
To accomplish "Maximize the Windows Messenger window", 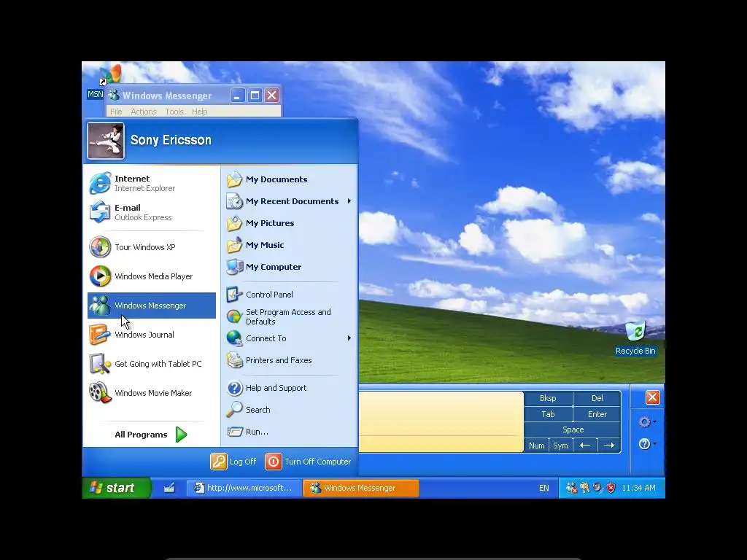I will (x=255, y=96).
